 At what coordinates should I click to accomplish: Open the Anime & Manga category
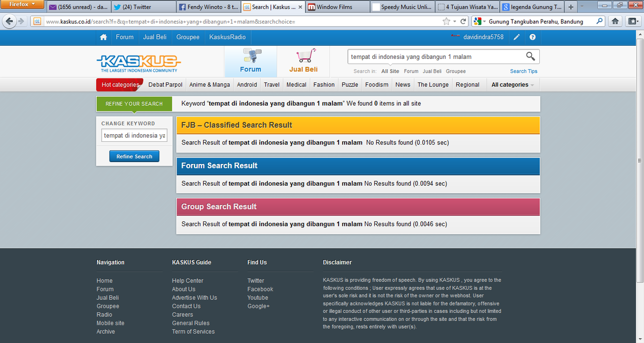pyautogui.click(x=210, y=84)
